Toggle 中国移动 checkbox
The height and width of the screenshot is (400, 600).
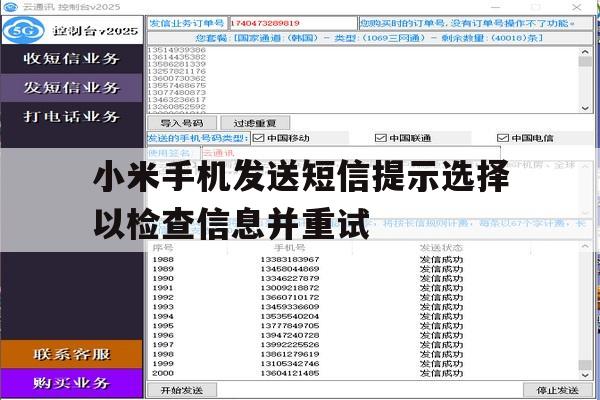[x=259, y=138]
